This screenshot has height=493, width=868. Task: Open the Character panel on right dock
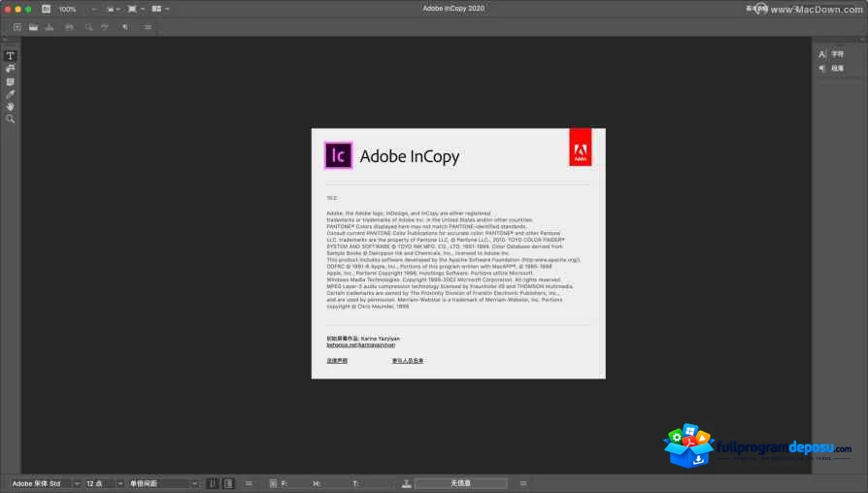pyautogui.click(x=831, y=54)
